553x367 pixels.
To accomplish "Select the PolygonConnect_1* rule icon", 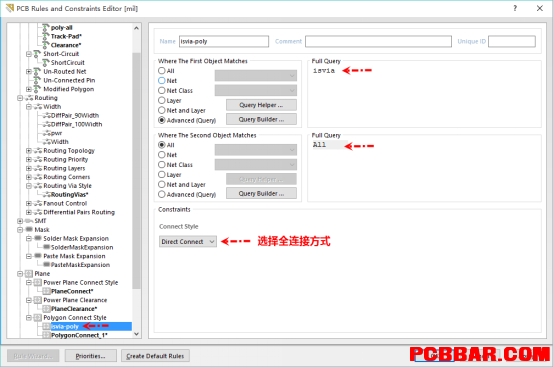I will 47,335.
